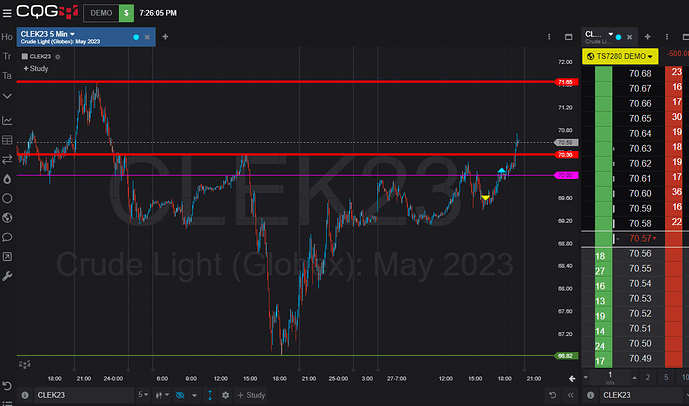The image size is (689, 406).
Task: Open the chart widget sidebar icon
Action: tap(7, 120)
